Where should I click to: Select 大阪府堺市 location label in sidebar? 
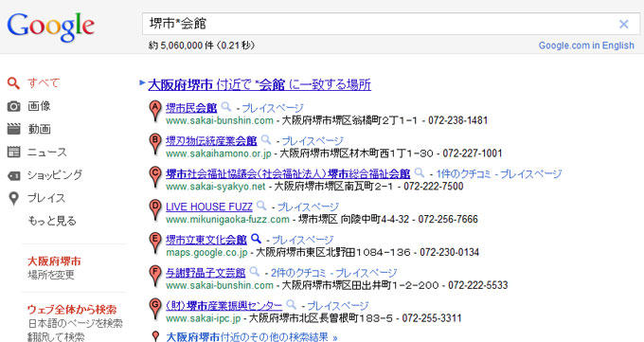[x=54, y=261]
